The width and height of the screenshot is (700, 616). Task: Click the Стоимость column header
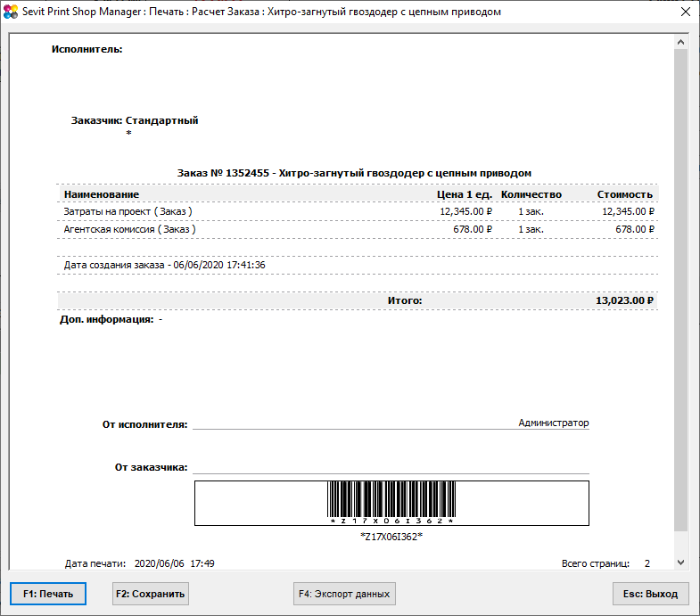point(625,194)
